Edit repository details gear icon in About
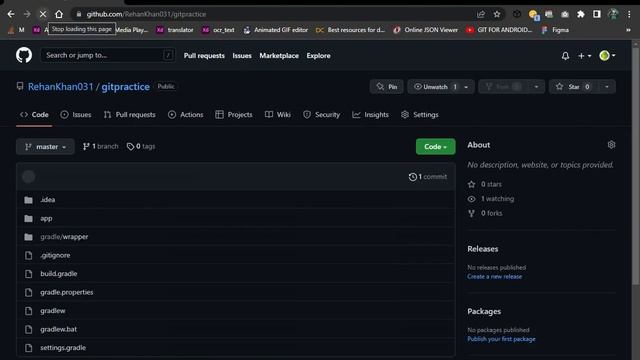 click(x=611, y=144)
